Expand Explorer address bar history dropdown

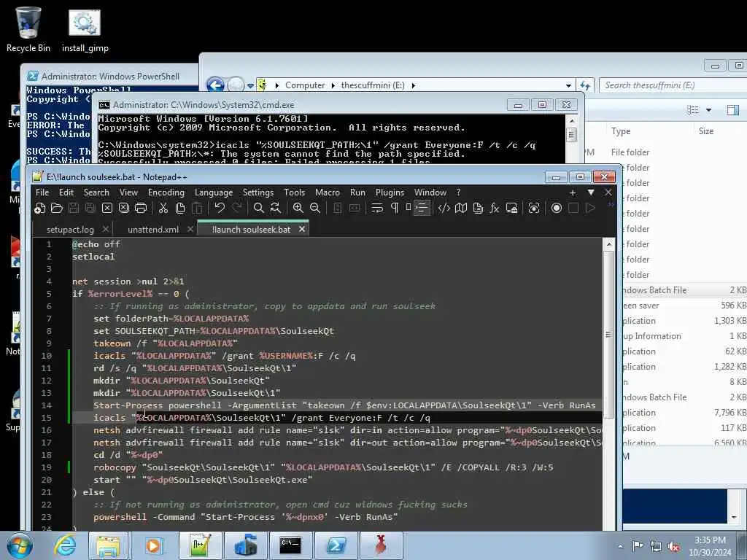[568, 86]
